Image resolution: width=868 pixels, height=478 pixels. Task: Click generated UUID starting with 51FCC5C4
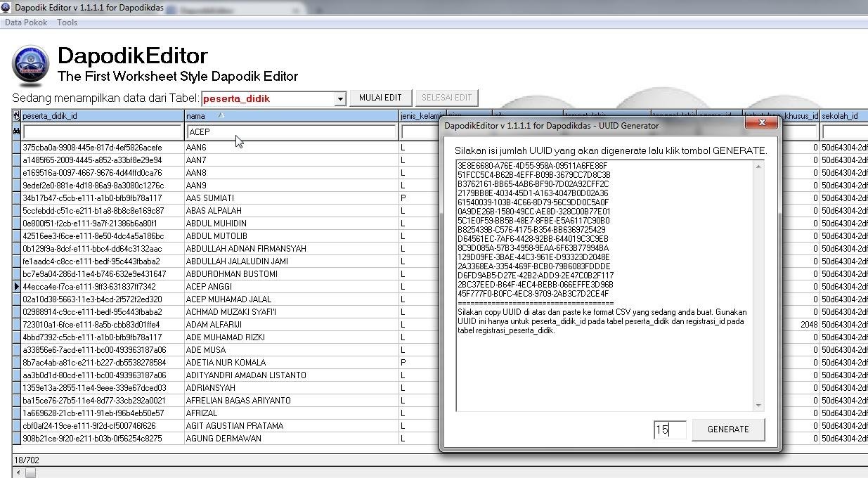[534, 175]
